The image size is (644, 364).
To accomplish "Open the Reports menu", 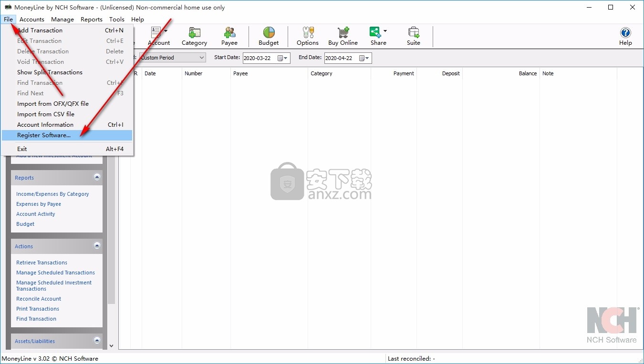I will tap(92, 19).
